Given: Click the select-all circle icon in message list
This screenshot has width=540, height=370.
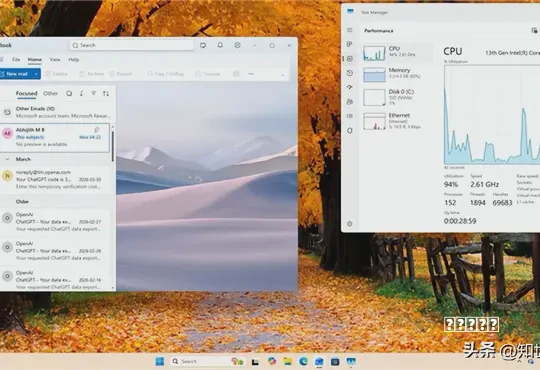Looking at the screenshot, I should click(69, 93).
